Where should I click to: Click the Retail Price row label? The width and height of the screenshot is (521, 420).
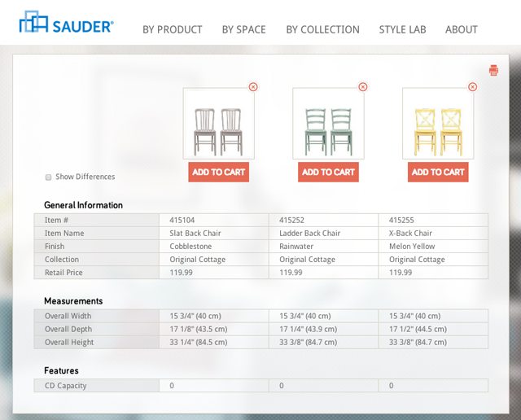click(63, 273)
